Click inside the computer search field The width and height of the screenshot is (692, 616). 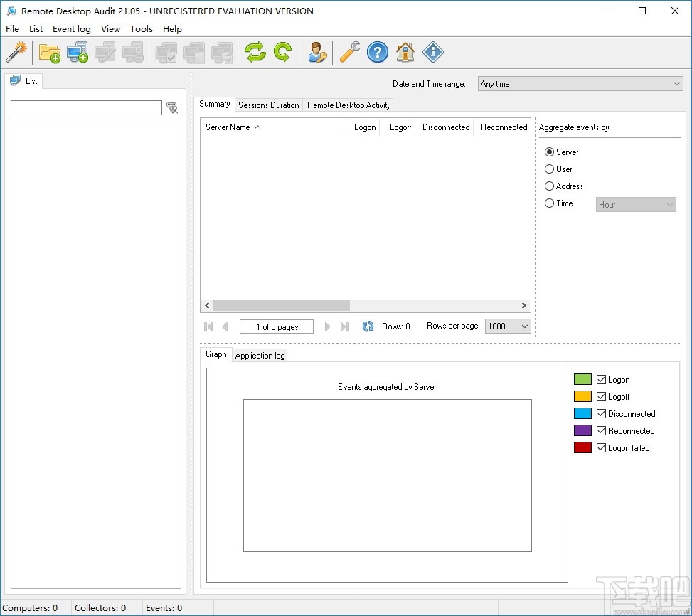pos(85,107)
